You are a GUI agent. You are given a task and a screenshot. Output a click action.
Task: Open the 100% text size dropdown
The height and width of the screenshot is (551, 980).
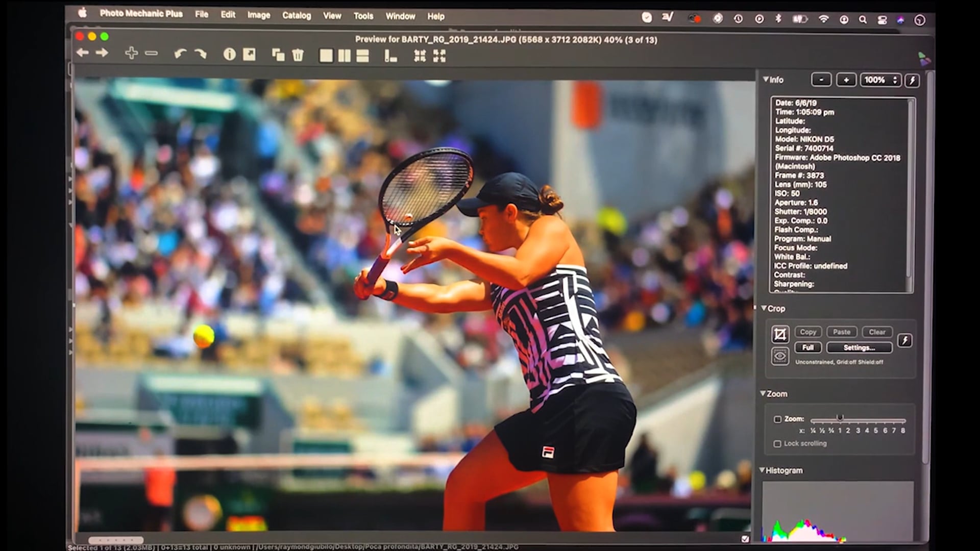(880, 80)
